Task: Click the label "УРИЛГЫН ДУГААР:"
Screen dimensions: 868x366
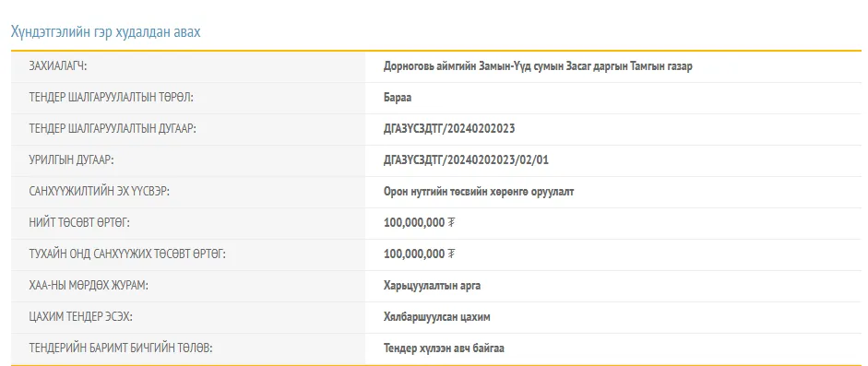Action: coord(71,160)
